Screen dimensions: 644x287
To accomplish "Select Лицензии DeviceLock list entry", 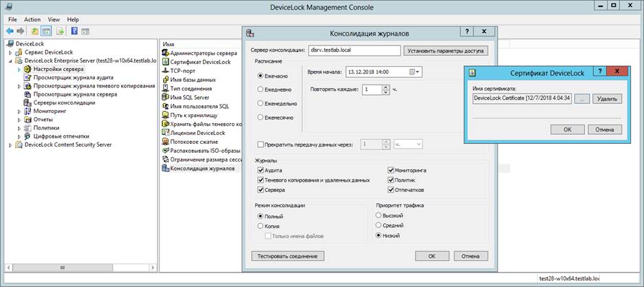I will pyautogui.click(x=197, y=133).
